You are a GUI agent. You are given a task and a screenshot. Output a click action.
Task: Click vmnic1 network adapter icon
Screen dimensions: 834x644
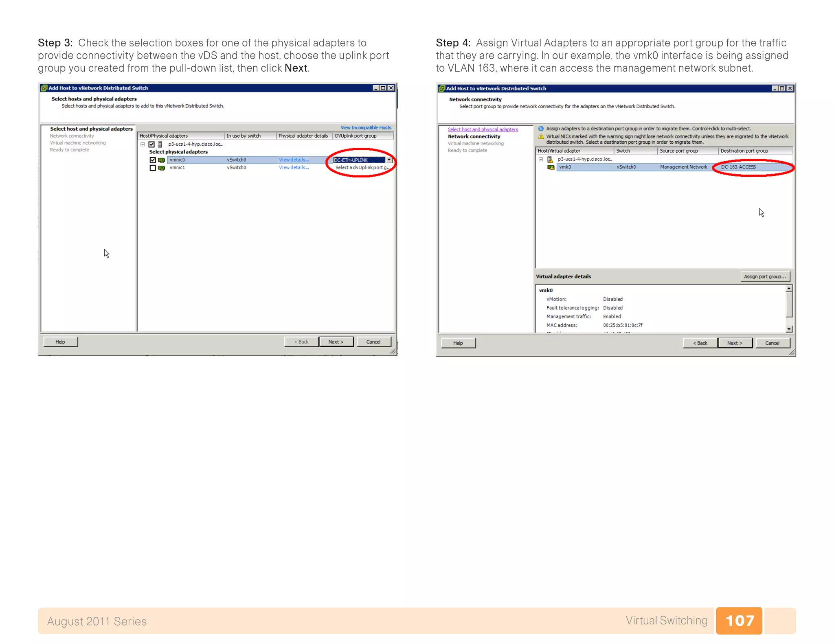pyautogui.click(x=161, y=168)
